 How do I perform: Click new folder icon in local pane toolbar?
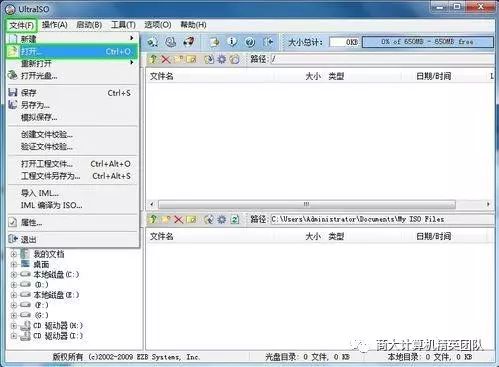[x=166, y=219]
